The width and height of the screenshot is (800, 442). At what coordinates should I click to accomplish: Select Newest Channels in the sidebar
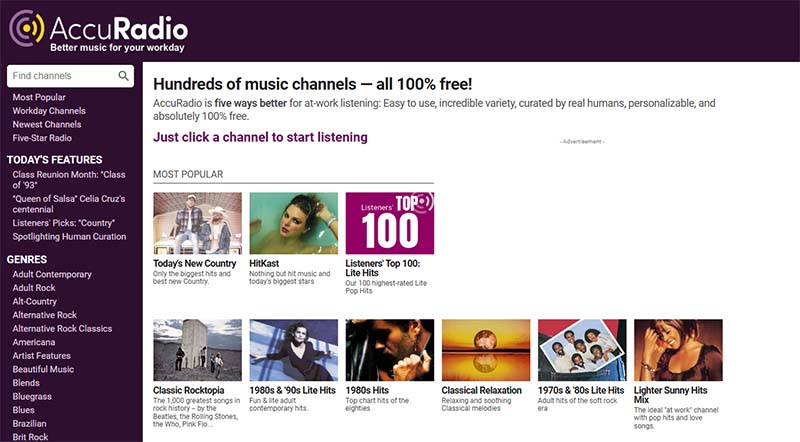47,125
